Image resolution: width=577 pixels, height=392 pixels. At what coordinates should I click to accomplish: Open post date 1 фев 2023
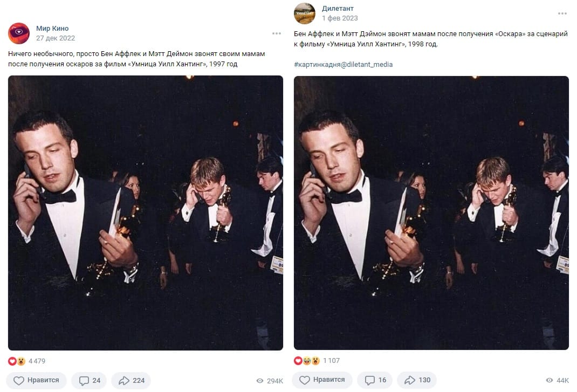[x=340, y=18]
